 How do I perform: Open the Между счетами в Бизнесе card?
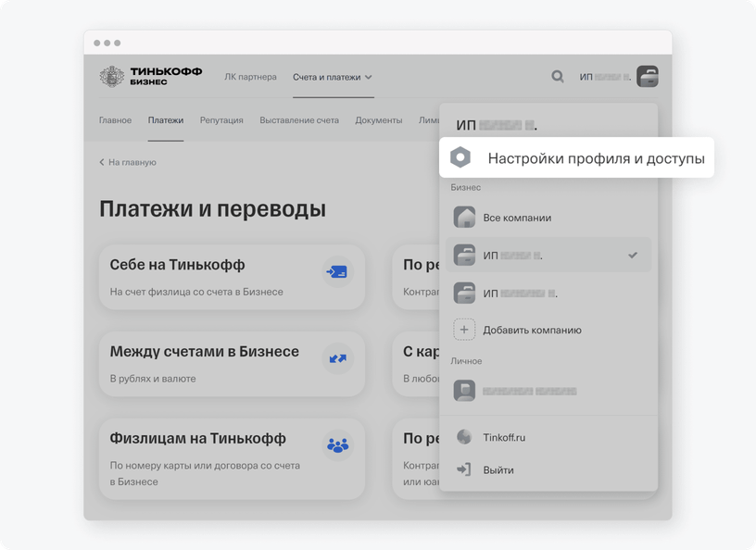point(232,364)
